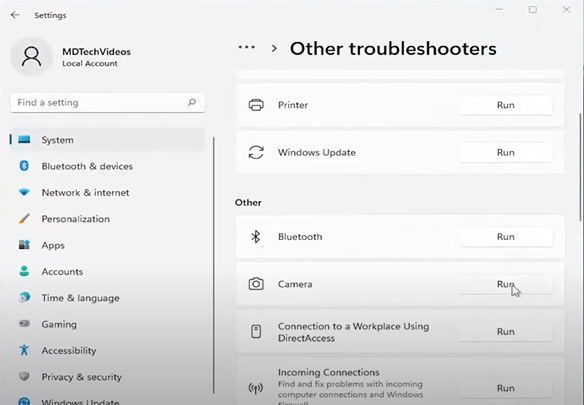Select the Time & language globe icon
The image size is (584, 405).
pyautogui.click(x=24, y=297)
